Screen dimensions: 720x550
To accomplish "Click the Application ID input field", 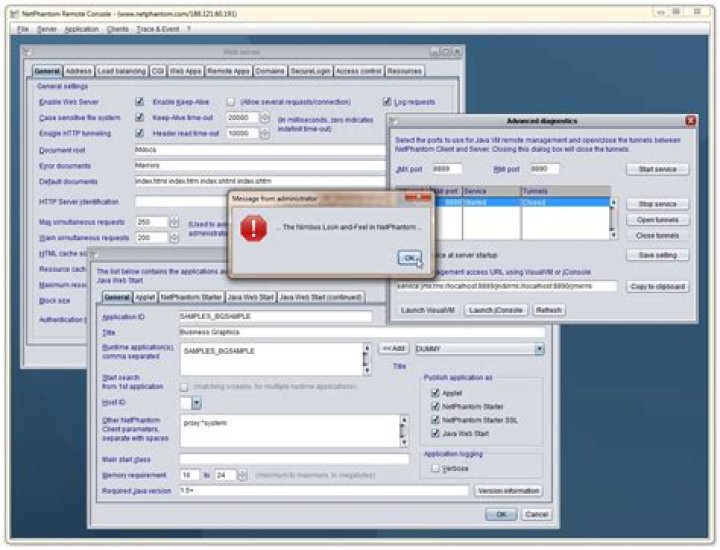I will click(276, 316).
